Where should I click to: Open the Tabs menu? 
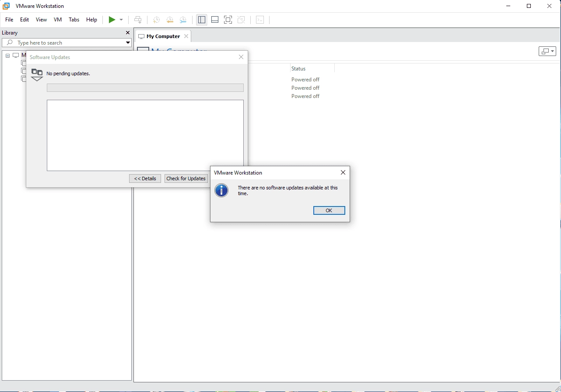coord(74,20)
